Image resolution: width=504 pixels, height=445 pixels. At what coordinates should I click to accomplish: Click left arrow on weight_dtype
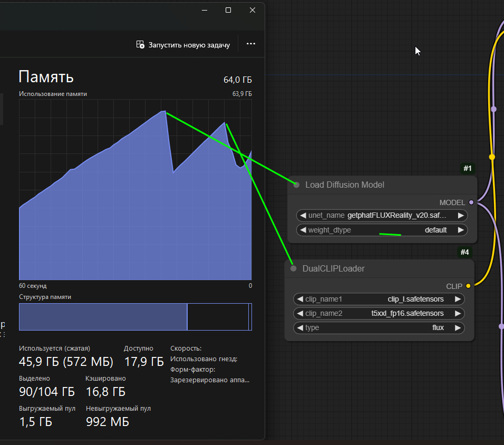point(303,230)
